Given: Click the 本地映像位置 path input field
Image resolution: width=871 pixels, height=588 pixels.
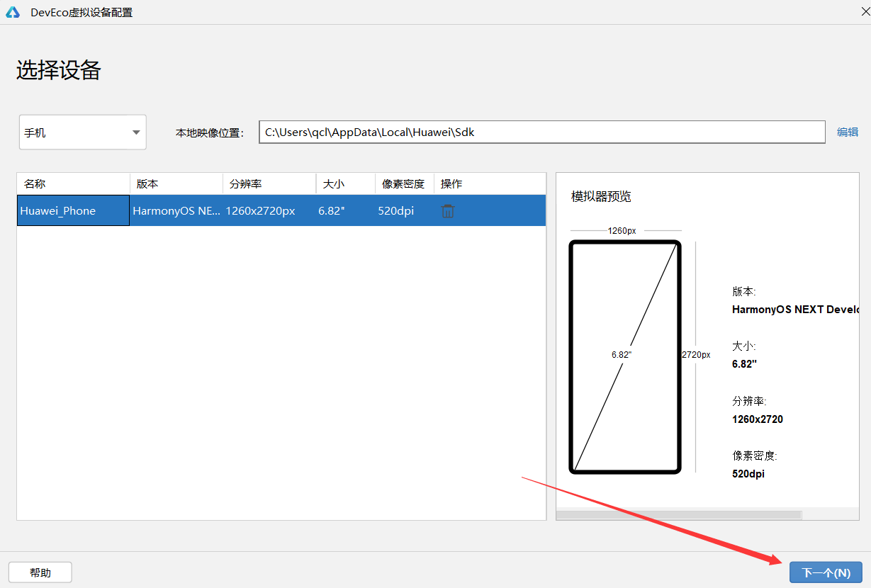Looking at the screenshot, I should (541, 132).
